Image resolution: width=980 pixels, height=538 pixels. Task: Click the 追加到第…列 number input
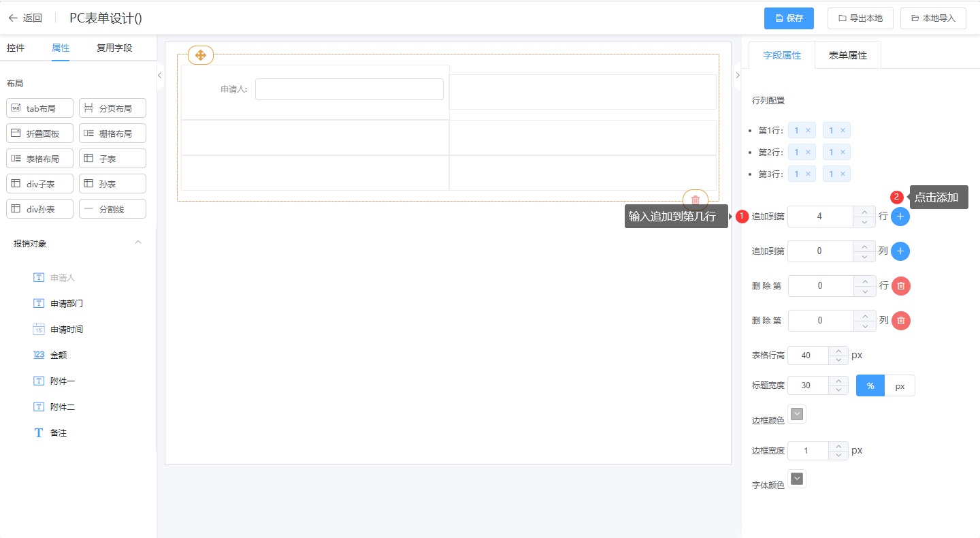point(819,251)
